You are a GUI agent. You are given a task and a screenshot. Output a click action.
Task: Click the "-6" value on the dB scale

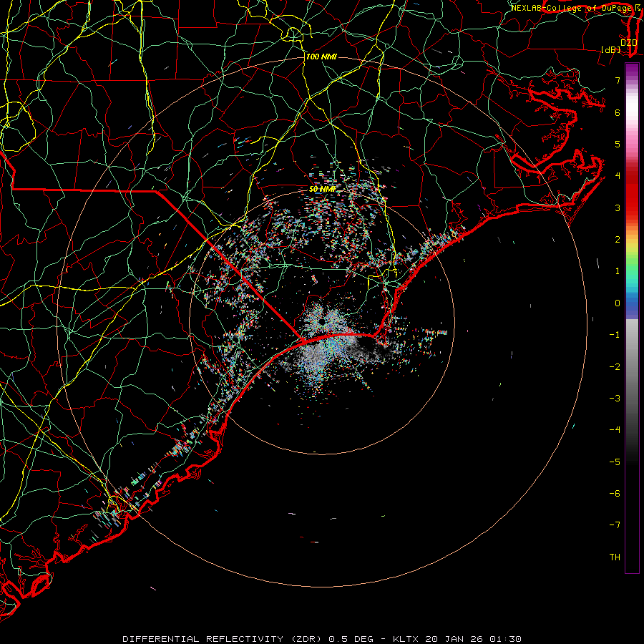point(615,494)
